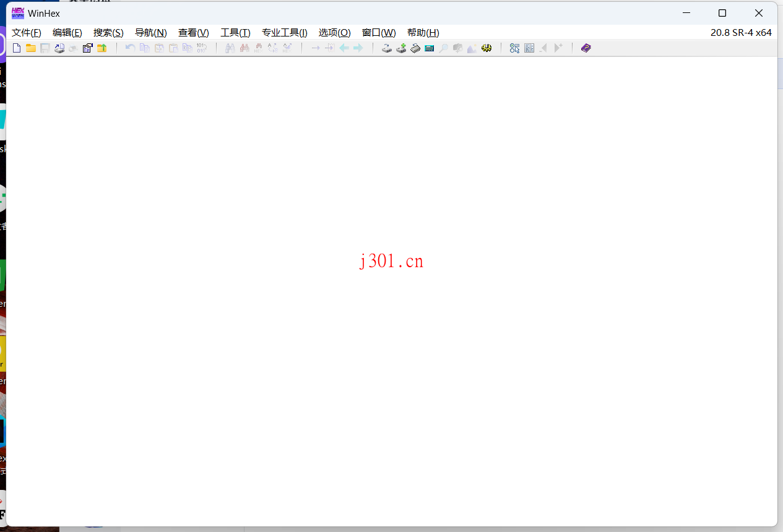Click the cyan Forward arrow icon
This screenshot has width=783, height=532.
[358, 48]
